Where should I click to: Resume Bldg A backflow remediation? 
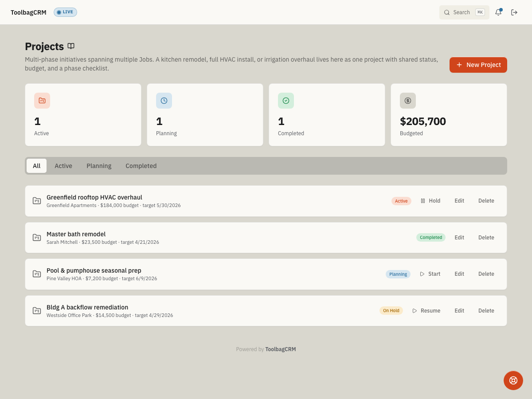[426, 311]
